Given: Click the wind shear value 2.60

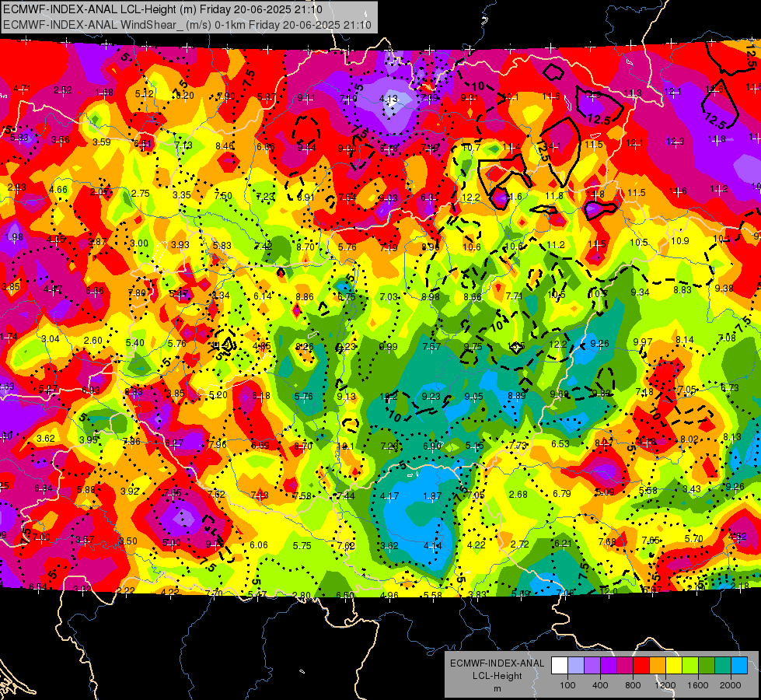Looking at the screenshot, I should tap(93, 341).
